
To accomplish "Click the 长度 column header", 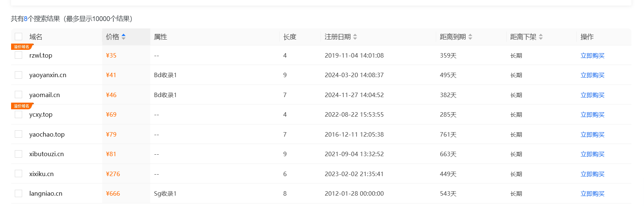I will click(290, 37).
